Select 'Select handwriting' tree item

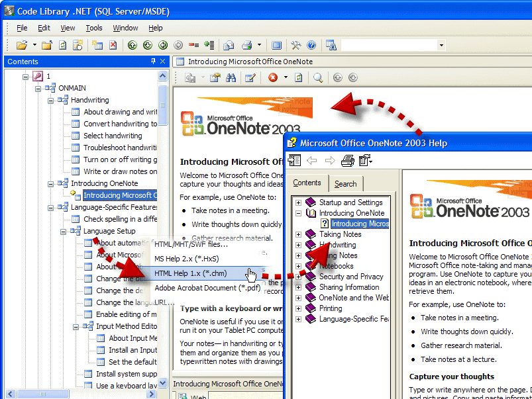(x=113, y=136)
